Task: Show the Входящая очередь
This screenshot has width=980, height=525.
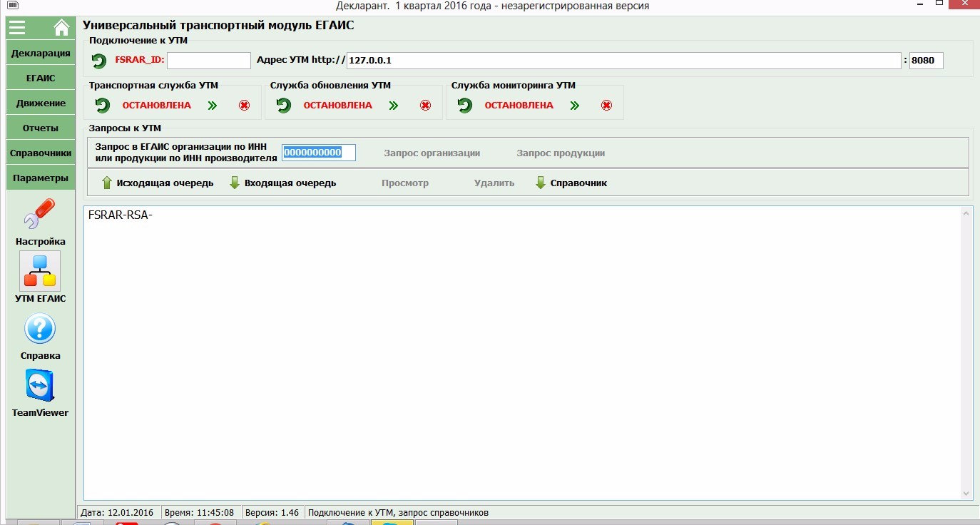Action: pyautogui.click(x=282, y=183)
